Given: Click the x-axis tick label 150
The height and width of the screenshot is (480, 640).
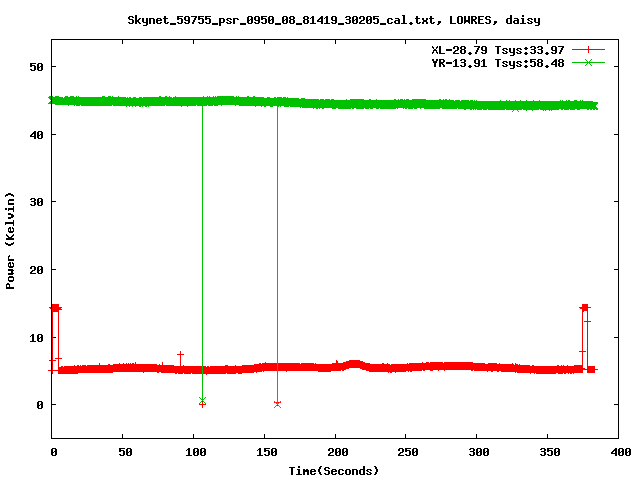Looking at the screenshot, I should point(267,452).
